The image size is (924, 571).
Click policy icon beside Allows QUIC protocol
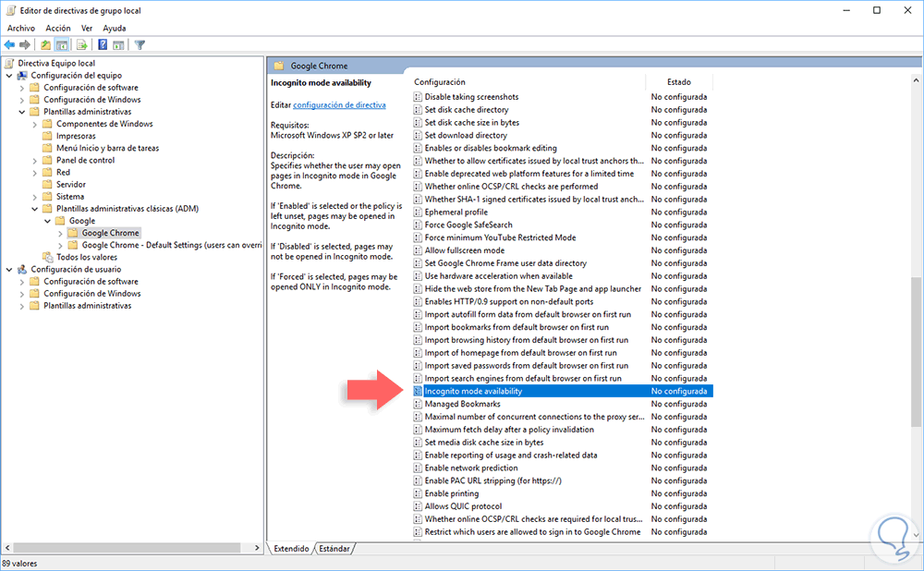(418, 506)
